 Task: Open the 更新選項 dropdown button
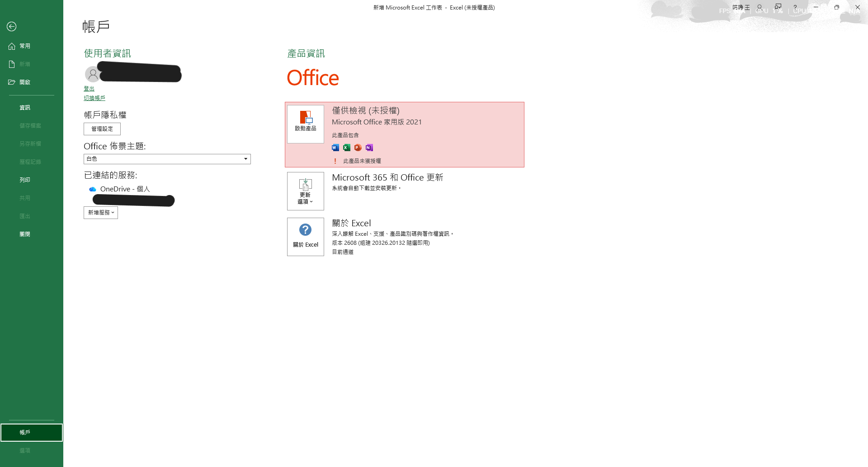coord(306,191)
